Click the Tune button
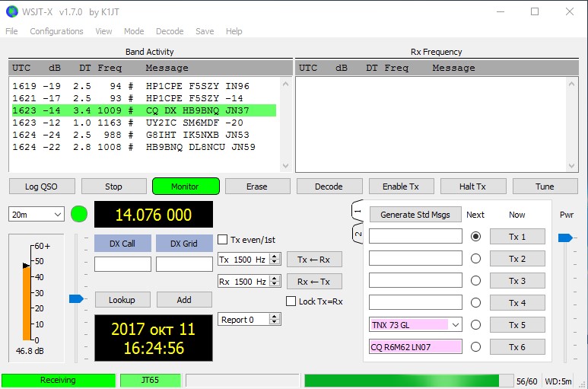 (x=545, y=187)
